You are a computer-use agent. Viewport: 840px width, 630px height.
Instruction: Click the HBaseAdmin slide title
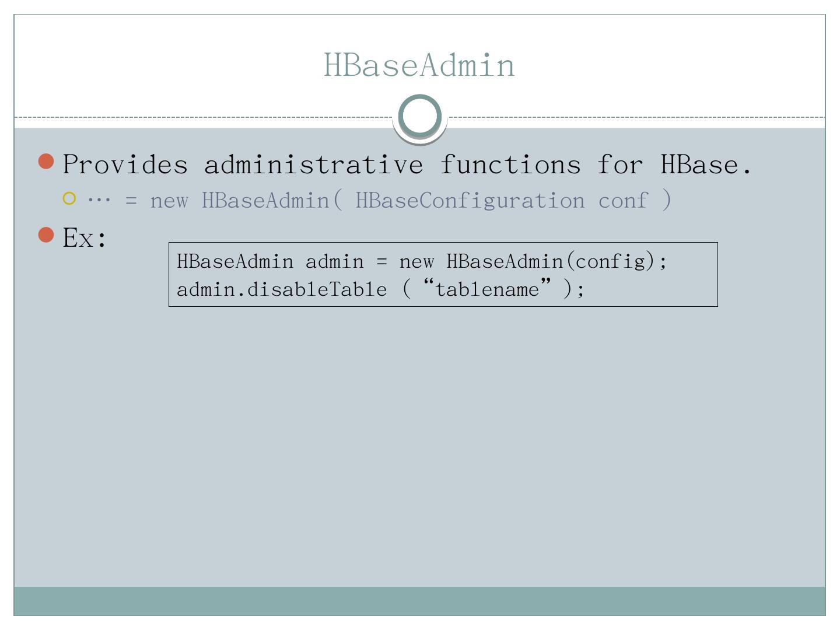(419, 65)
